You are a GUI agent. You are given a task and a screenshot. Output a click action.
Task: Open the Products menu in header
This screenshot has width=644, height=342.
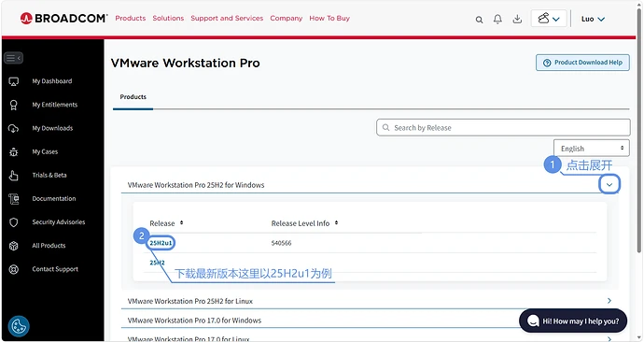pyautogui.click(x=131, y=18)
